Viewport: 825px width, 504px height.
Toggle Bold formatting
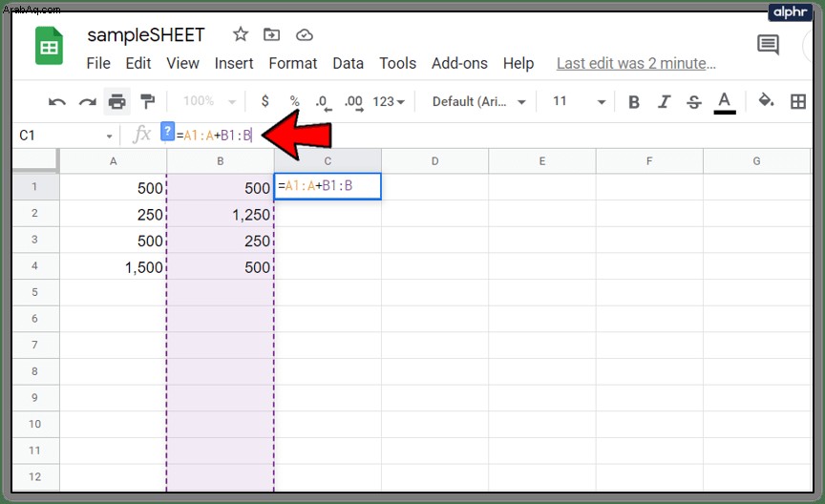click(634, 101)
